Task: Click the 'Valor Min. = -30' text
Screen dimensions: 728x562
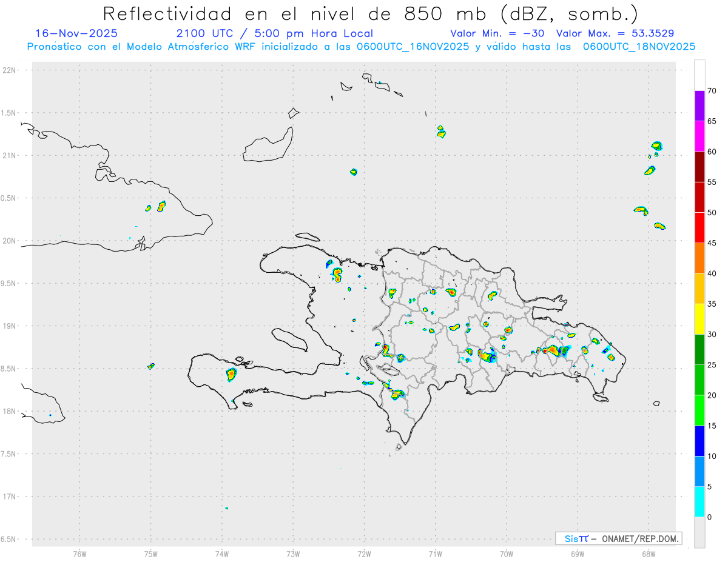Action: pyautogui.click(x=497, y=33)
